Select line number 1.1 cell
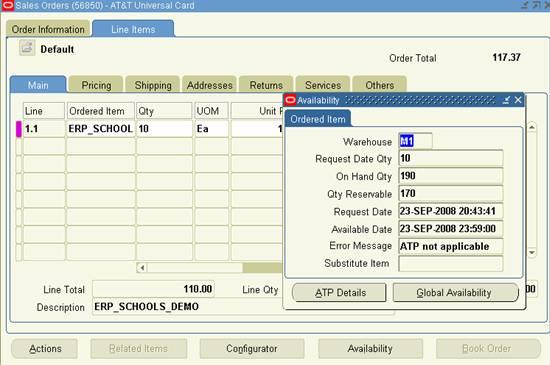550x365 pixels. [44, 129]
